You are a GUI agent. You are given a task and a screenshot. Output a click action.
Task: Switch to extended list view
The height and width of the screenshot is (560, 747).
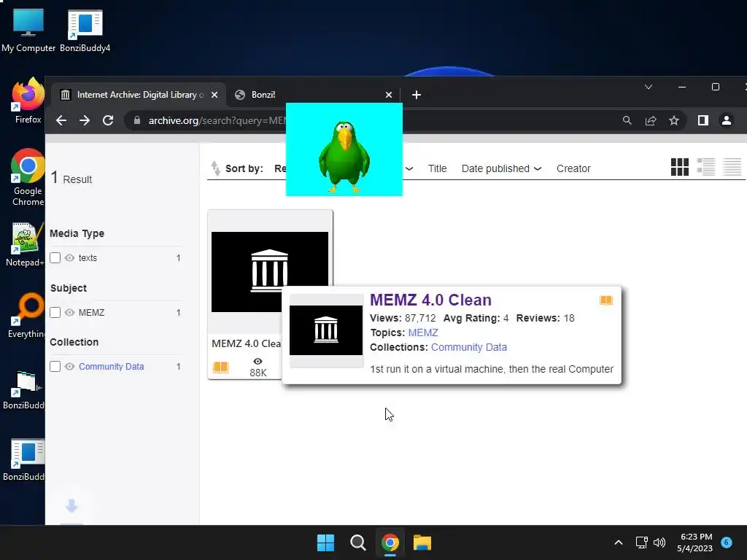click(x=705, y=167)
